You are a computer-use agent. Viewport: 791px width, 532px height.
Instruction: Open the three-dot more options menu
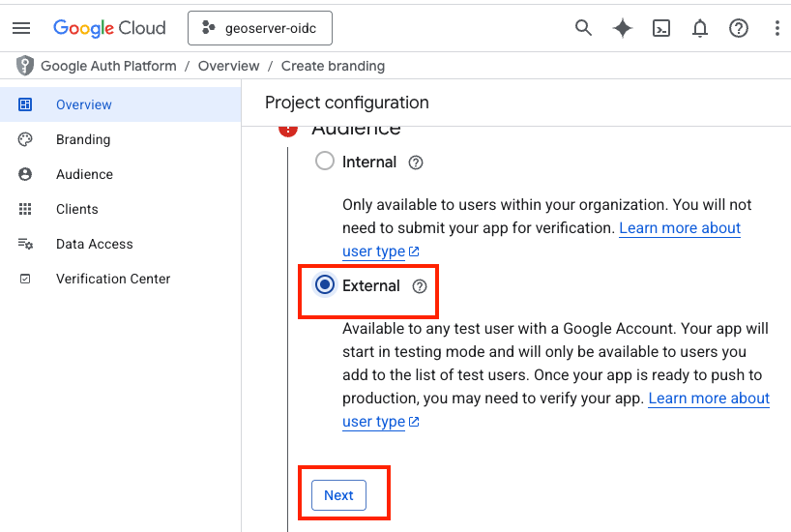[x=776, y=28]
